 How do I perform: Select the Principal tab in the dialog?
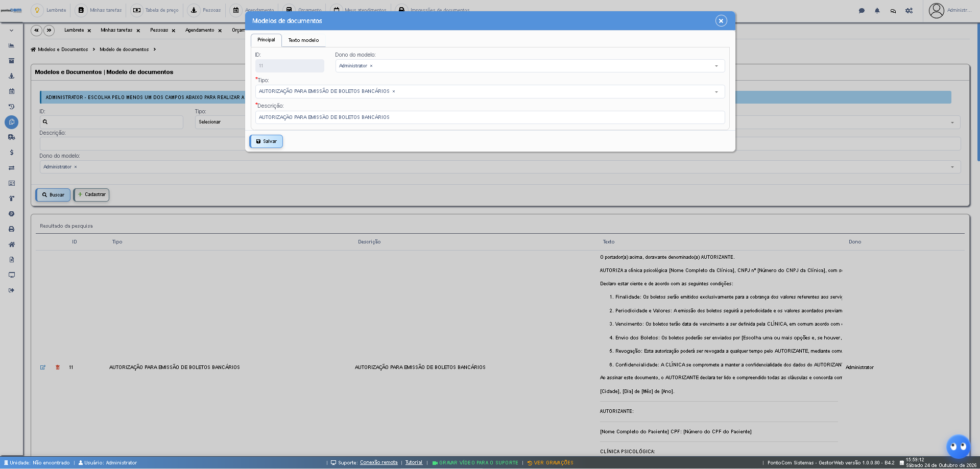(x=266, y=40)
